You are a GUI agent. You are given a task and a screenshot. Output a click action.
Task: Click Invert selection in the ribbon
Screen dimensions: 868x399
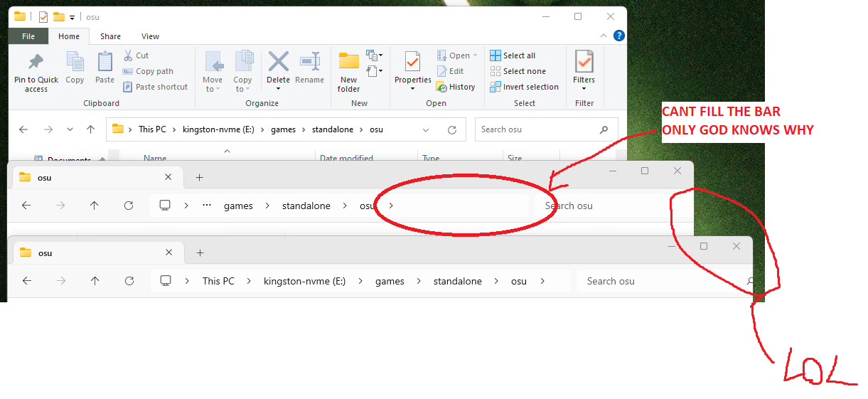tap(524, 87)
